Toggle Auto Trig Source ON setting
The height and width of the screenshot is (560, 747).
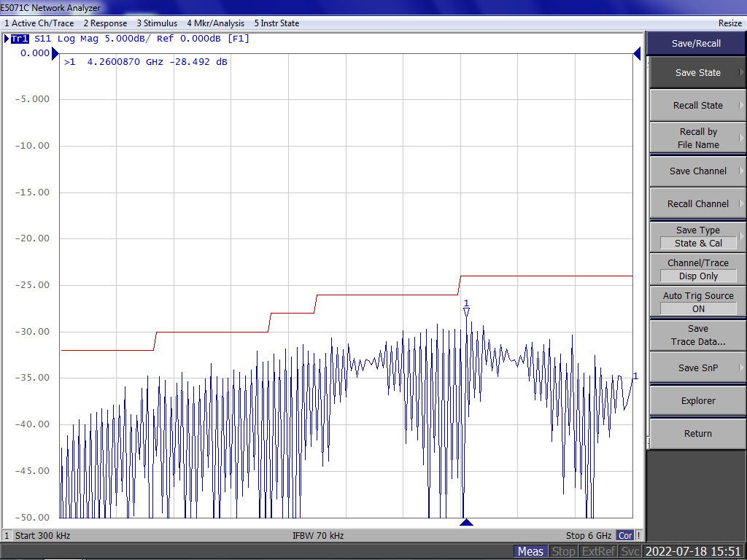(x=698, y=302)
